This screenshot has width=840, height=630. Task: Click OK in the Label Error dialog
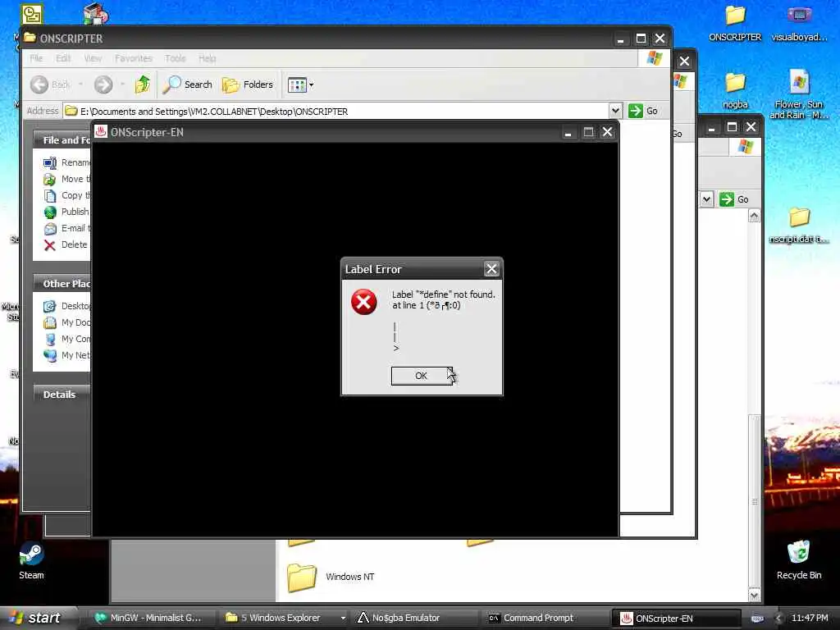point(422,376)
